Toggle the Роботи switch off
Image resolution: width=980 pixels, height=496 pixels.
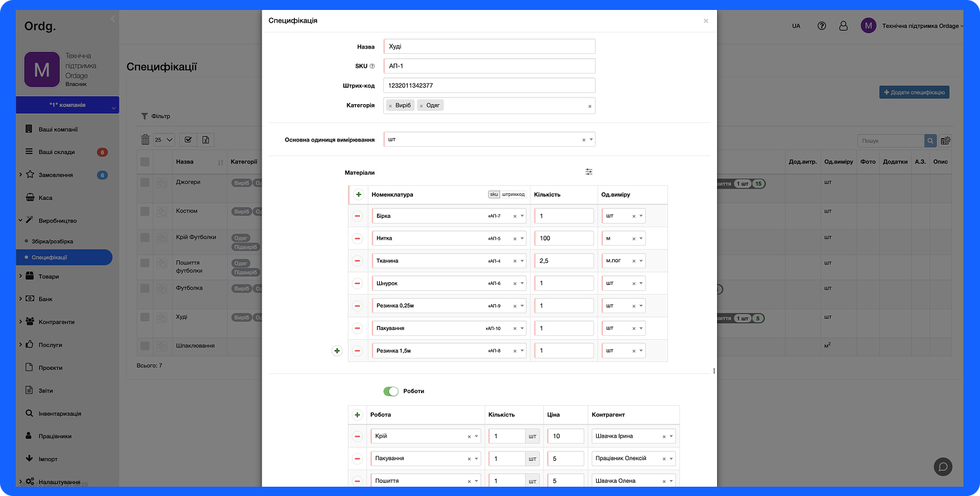tap(391, 391)
